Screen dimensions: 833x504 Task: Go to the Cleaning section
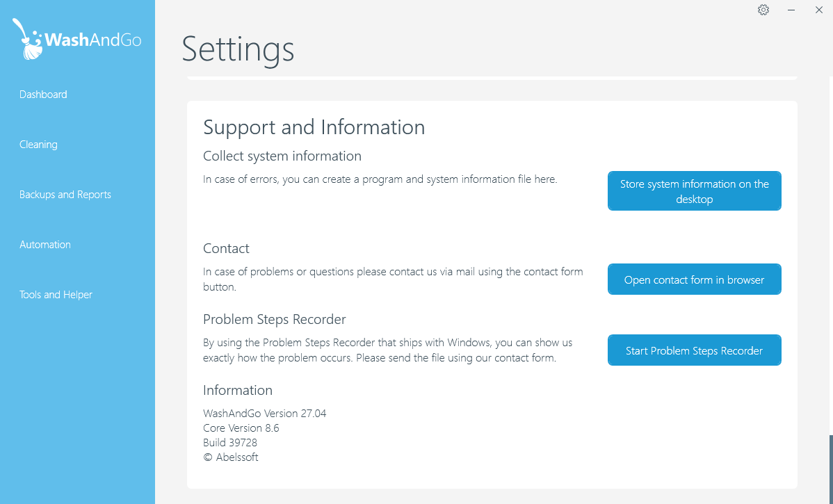(38, 145)
